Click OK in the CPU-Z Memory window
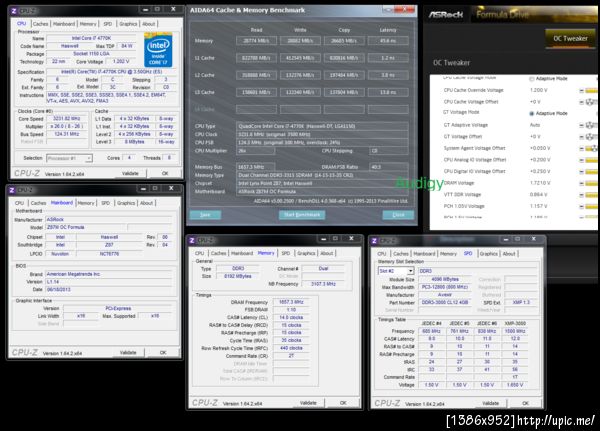The height and width of the screenshot is (431, 600). pyautogui.click(x=343, y=403)
